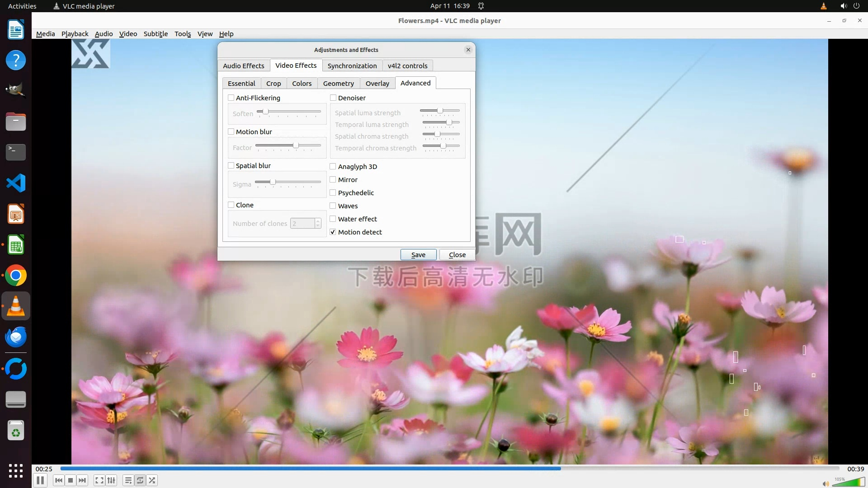Open the Synchronization tab
The width and height of the screenshot is (868, 488).
click(352, 66)
